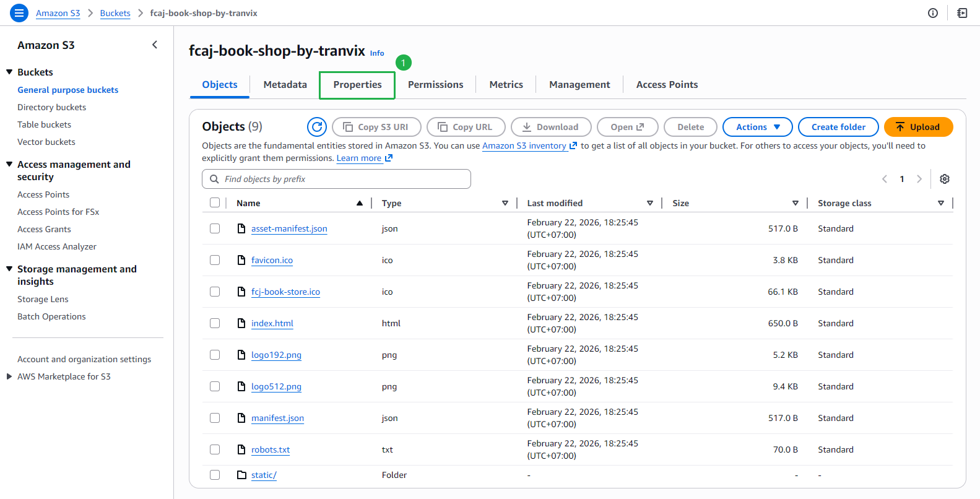
Task: Click the file icon beside index.html
Action: pyautogui.click(x=241, y=323)
